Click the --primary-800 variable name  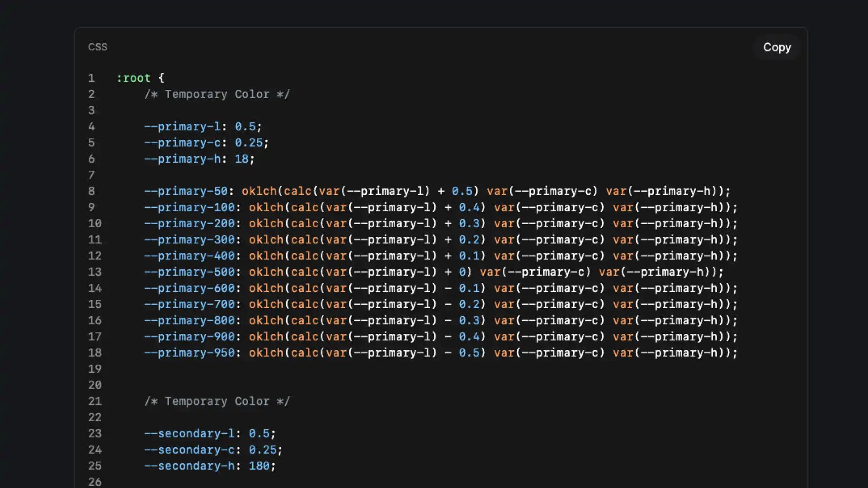tap(189, 321)
